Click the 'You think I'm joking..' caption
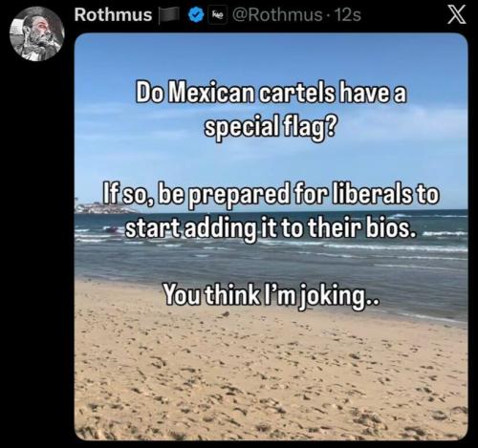Image resolution: width=478 pixels, height=448 pixels. (271, 294)
